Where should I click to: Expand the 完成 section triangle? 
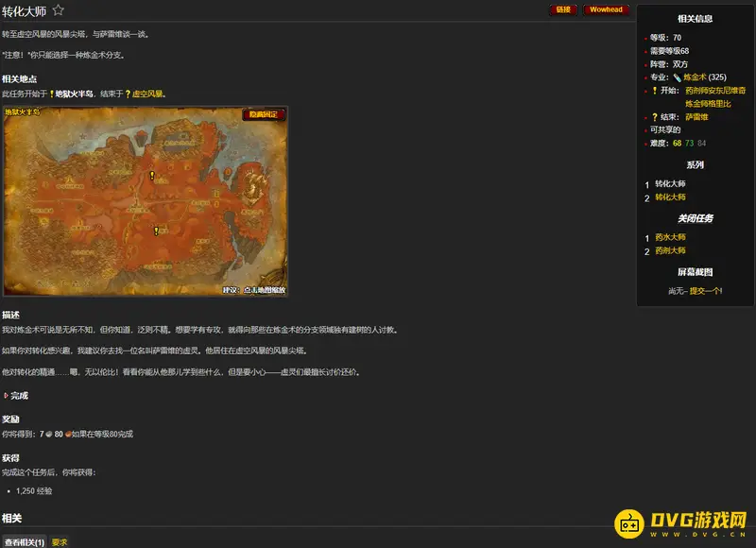point(6,396)
